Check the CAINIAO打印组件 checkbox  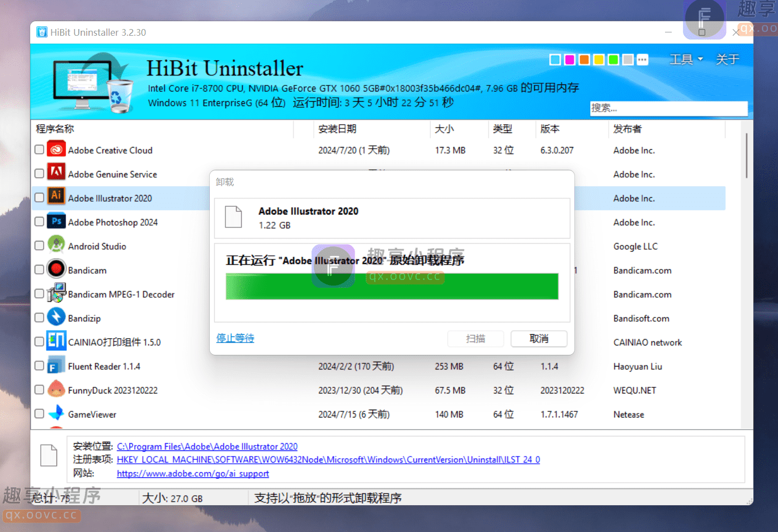[x=39, y=341]
